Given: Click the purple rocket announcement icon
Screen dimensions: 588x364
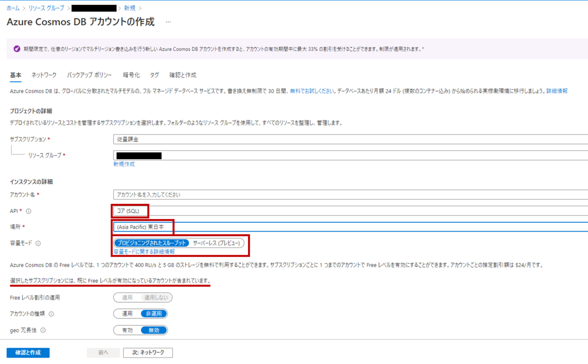Looking at the screenshot, I should (x=17, y=49).
